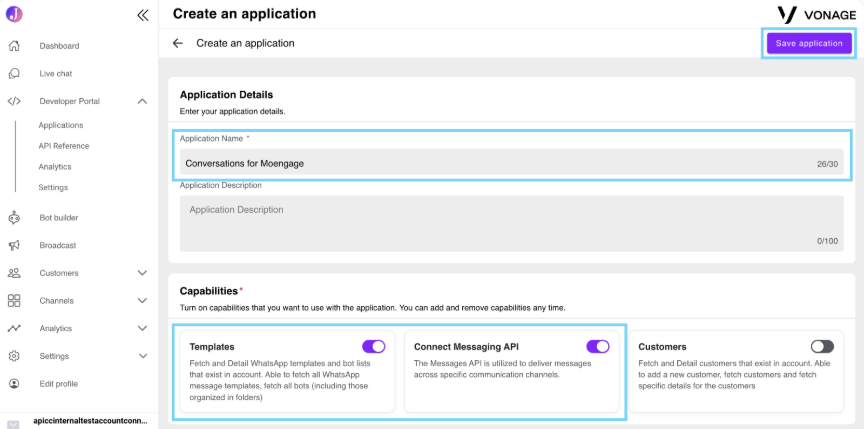Viewport: 864px width, 429px height.
Task: Click the apiccinternaltestaccountconn account name
Action: point(90,420)
